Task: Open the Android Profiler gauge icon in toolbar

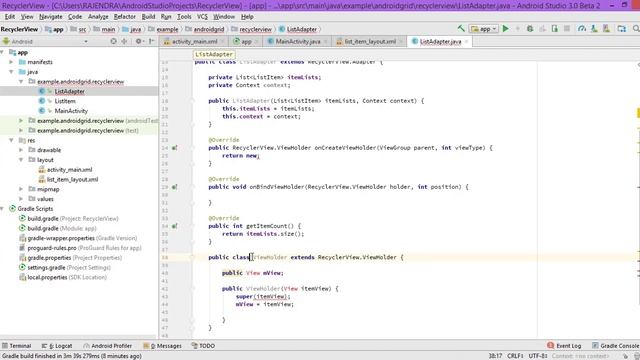Action: pos(582,29)
